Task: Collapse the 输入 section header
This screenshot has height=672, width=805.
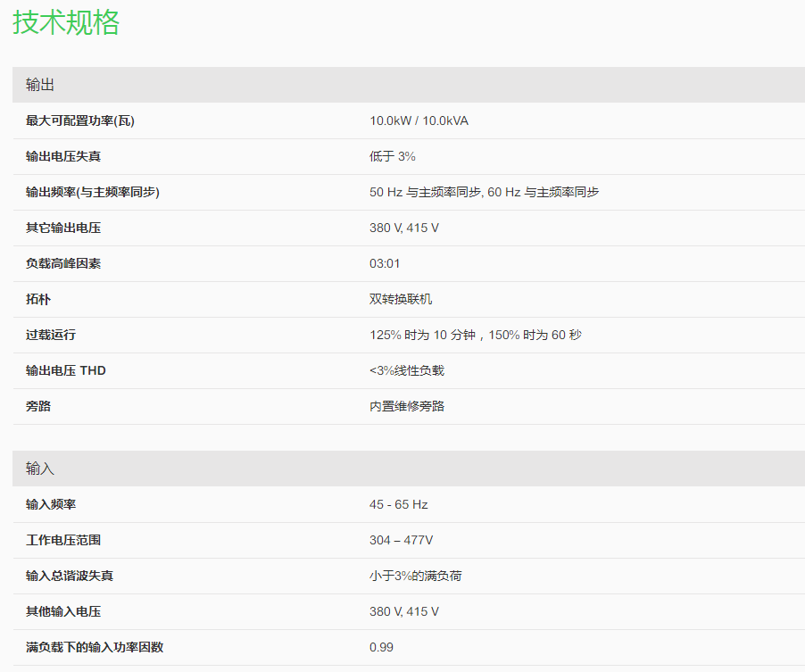Action: click(40, 469)
